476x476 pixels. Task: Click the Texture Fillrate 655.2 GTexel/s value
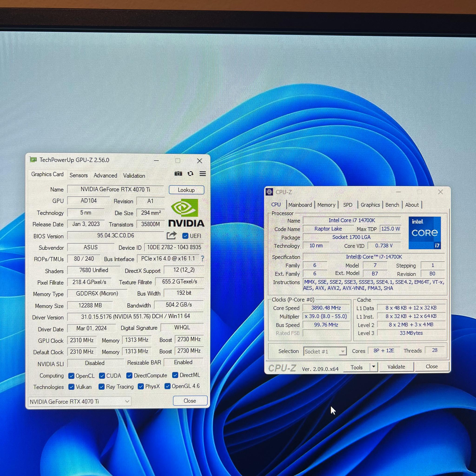click(179, 282)
